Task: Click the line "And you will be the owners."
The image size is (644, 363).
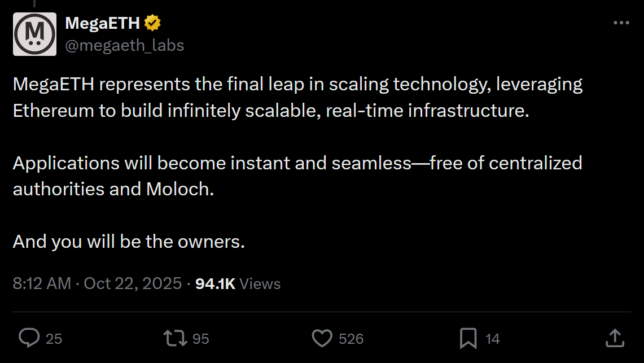Action: (x=129, y=242)
